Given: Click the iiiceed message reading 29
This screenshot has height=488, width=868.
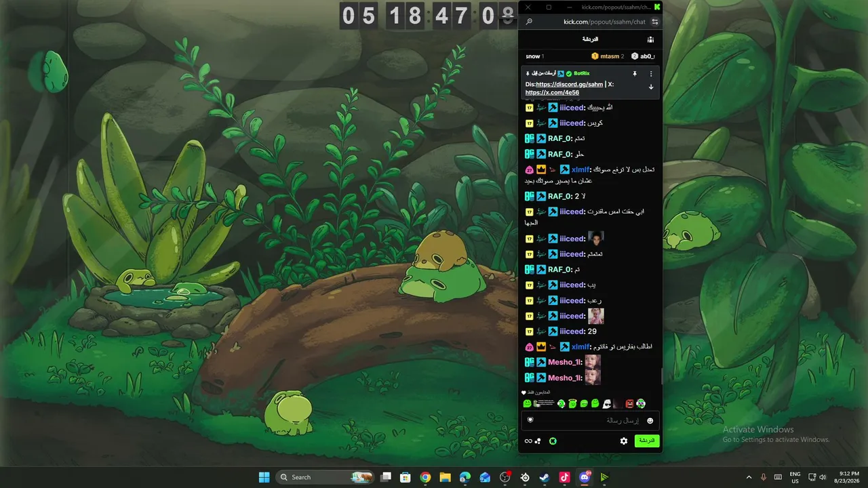Looking at the screenshot, I should (592, 331).
